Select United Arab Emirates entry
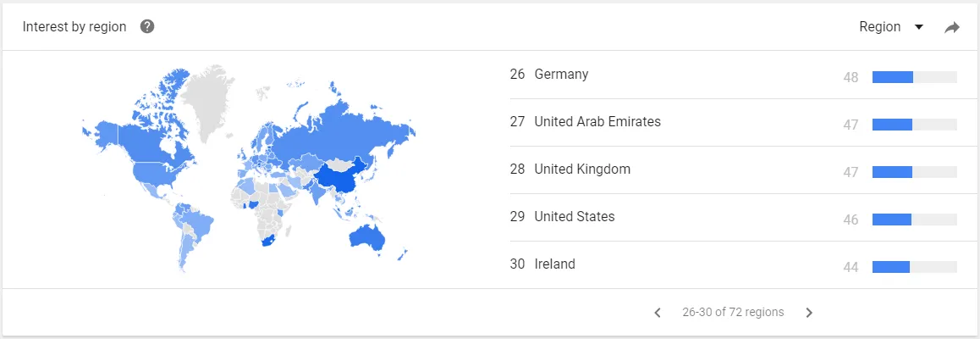The width and height of the screenshot is (980, 339). pyautogui.click(x=735, y=123)
